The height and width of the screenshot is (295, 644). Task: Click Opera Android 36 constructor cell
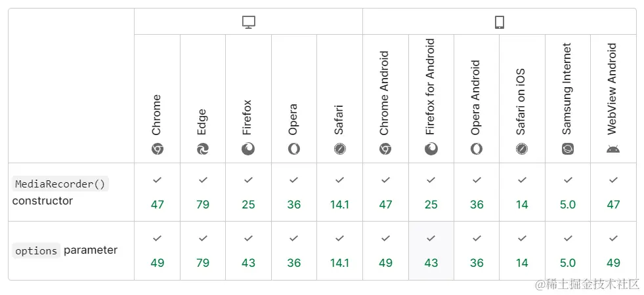point(477,192)
